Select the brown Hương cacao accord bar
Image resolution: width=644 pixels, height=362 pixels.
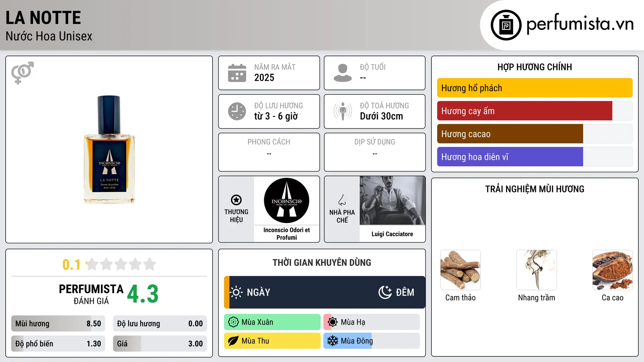coord(510,134)
